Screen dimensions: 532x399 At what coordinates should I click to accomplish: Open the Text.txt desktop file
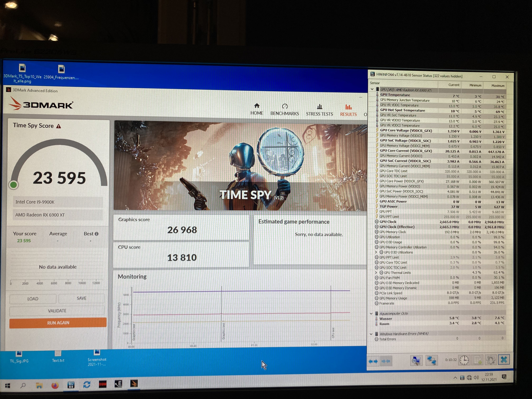pos(58,357)
